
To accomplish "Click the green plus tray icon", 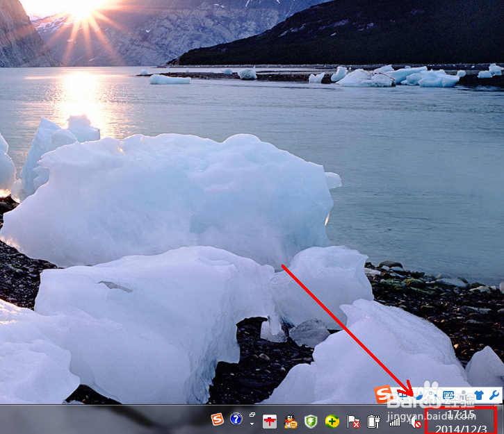I will pos(332,422).
